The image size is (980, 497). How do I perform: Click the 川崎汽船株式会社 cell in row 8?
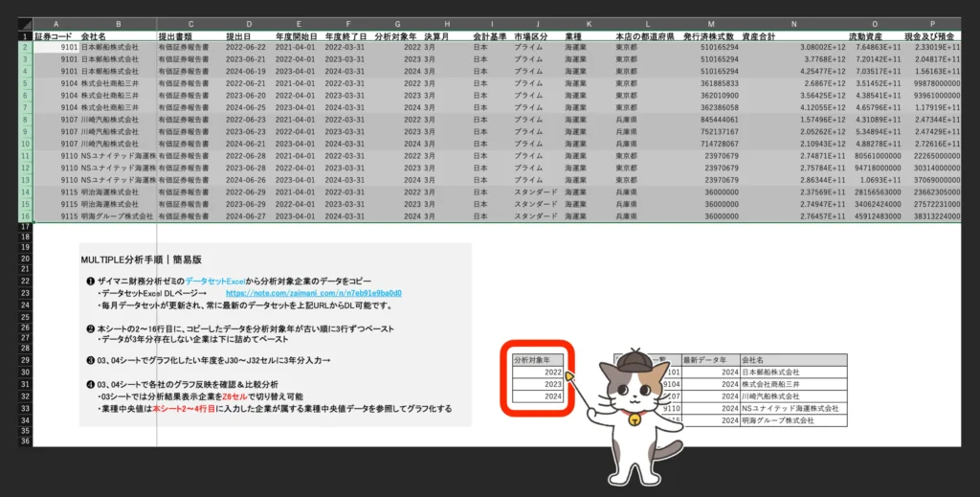point(118,120)
